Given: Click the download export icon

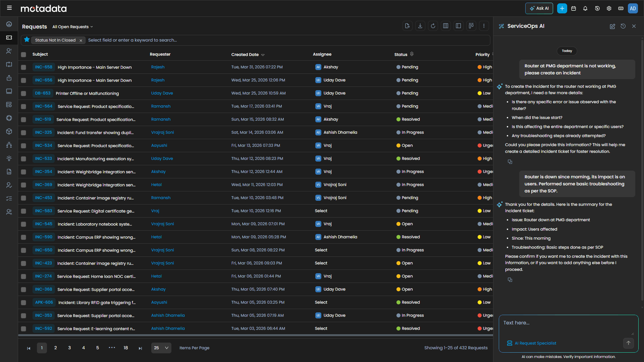Looking at the screenshot, I should 420,26.
